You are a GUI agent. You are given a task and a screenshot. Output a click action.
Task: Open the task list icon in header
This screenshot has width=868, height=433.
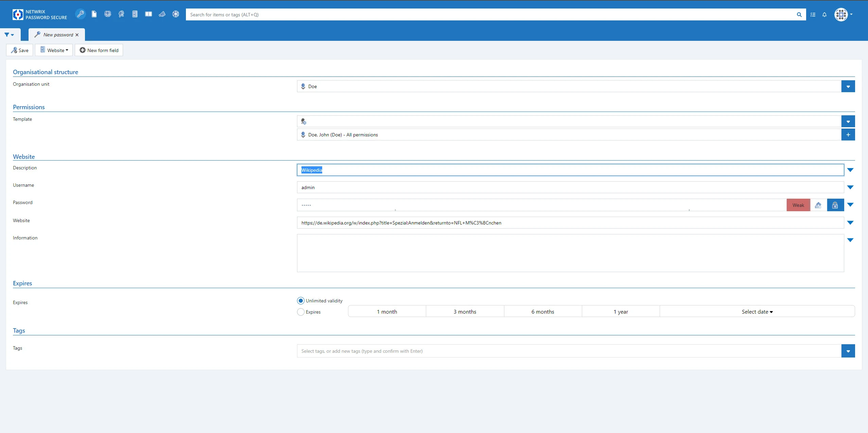(813, 15)
